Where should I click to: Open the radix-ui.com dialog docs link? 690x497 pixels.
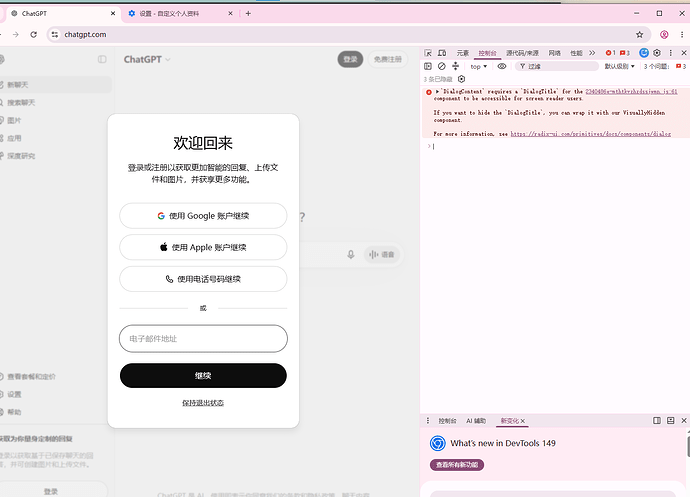(x=591, y=134)
